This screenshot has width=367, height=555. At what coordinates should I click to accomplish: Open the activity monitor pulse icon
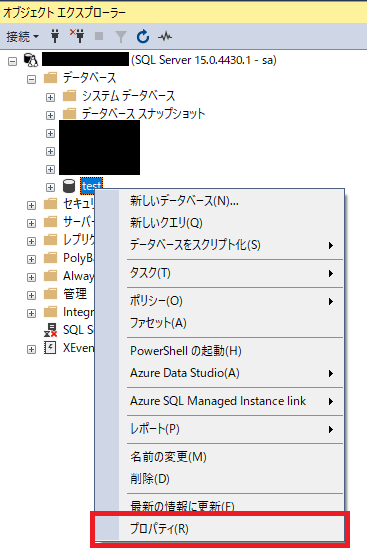[x=165, y=36]
